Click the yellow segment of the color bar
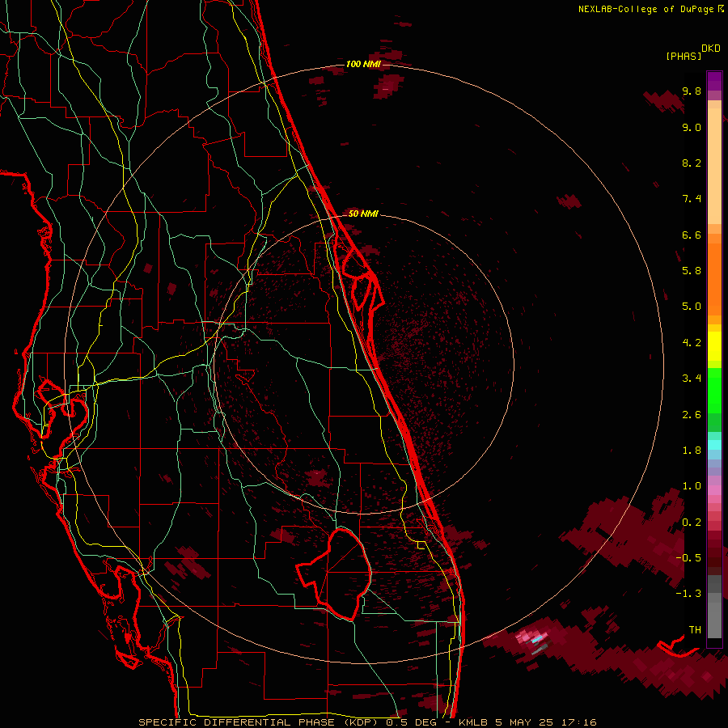 714,346
